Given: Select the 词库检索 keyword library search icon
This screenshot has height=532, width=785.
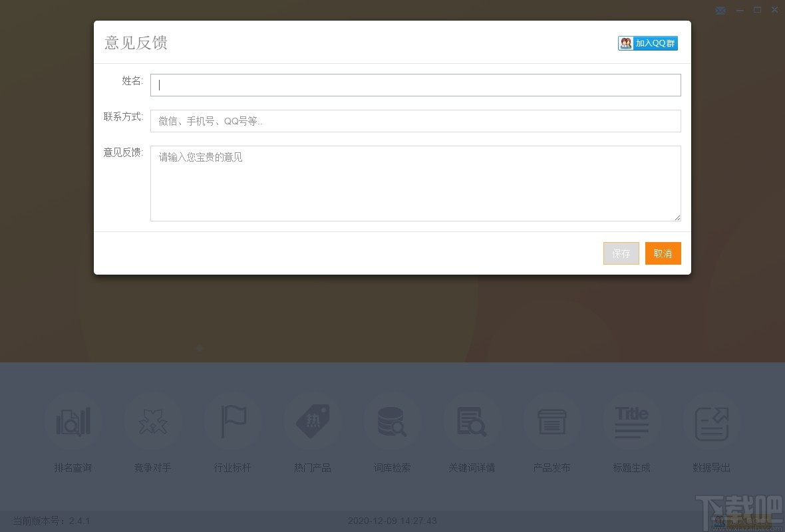Looking at the screenshot, I should [x=392, y=421].
